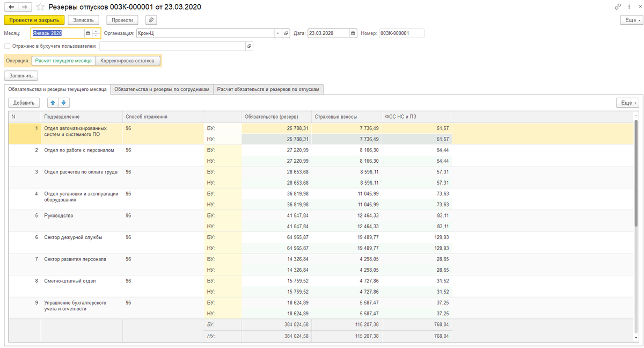The height and width of the screenshot is (348, 644).
Task: Move row up with blue arrow
Action: coord(53,103)
